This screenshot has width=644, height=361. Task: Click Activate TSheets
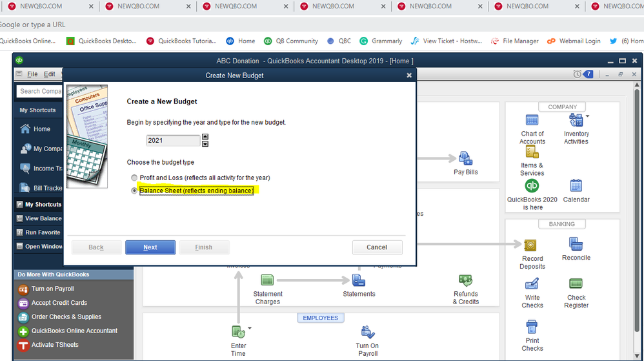point(55,345)
